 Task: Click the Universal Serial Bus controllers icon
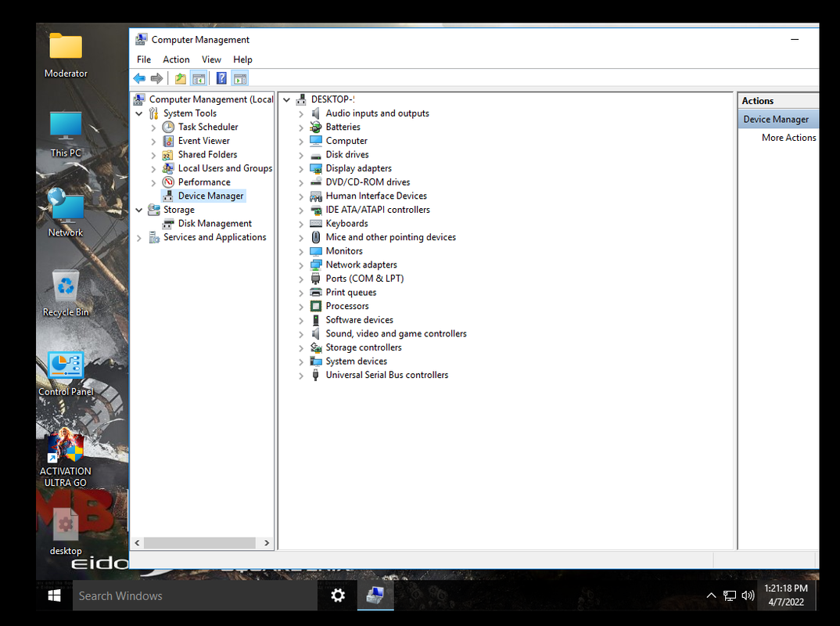[316, 375]
